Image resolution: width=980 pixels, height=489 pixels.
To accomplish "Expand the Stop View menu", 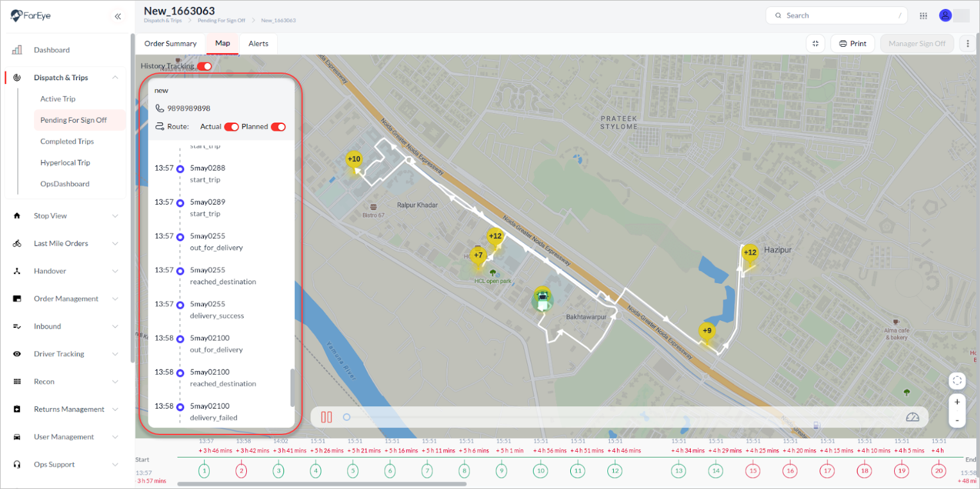I will 115,216.
